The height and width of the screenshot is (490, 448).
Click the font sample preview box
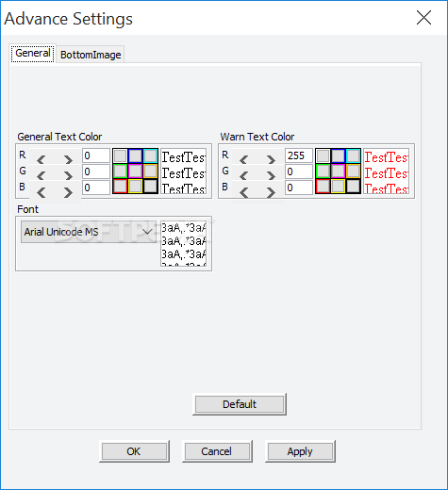pos(184,243)
